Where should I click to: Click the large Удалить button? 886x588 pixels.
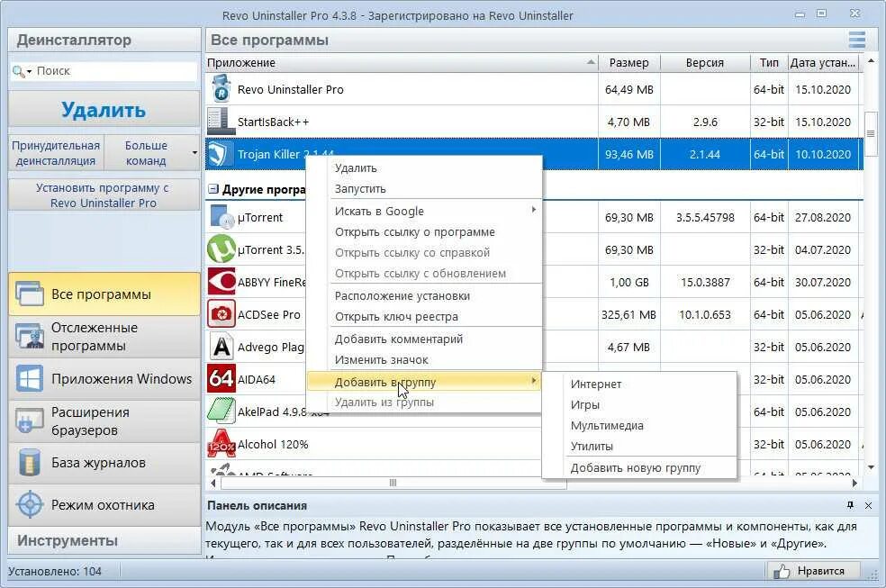[x=104, y=110]
